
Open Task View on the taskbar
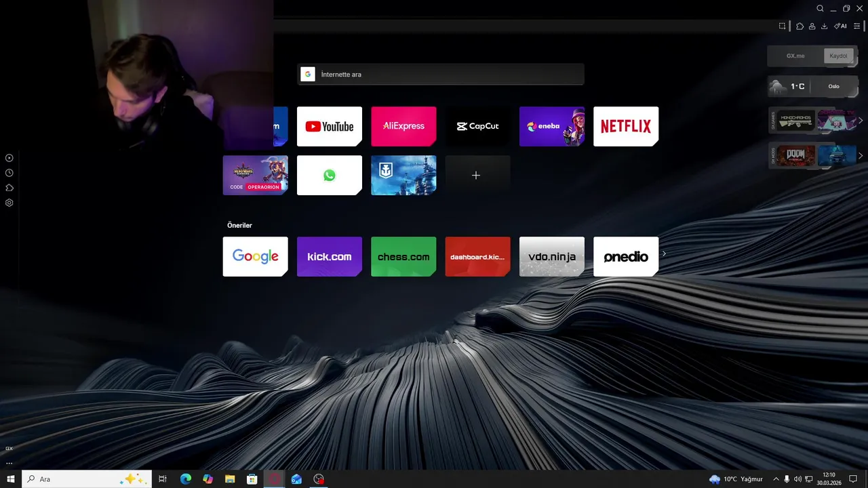click(163, 479)
